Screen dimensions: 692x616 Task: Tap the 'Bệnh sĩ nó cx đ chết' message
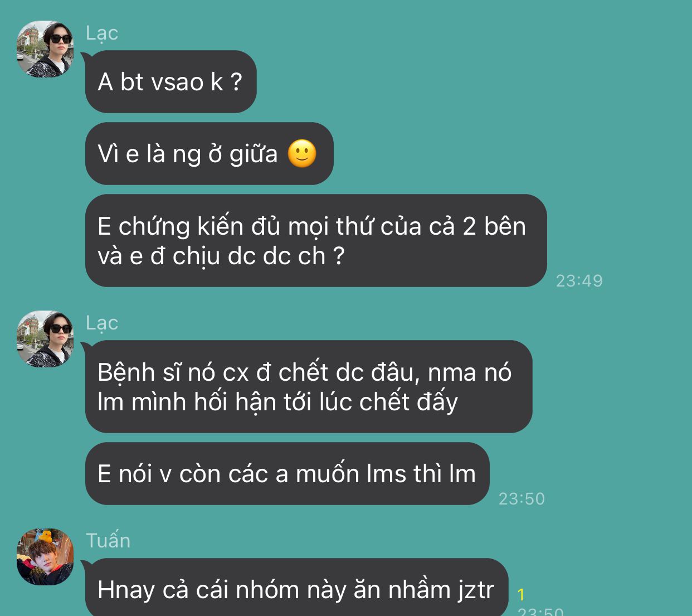point(309,386)
